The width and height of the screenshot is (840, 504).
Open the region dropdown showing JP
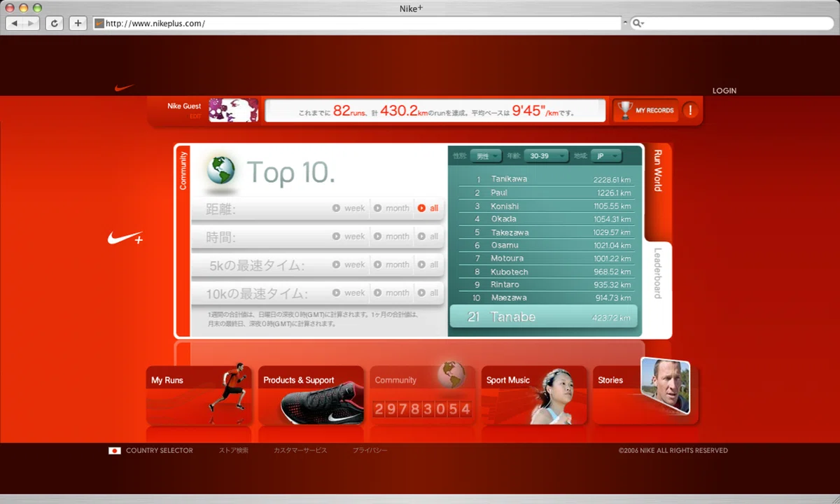tap(605, 156)
